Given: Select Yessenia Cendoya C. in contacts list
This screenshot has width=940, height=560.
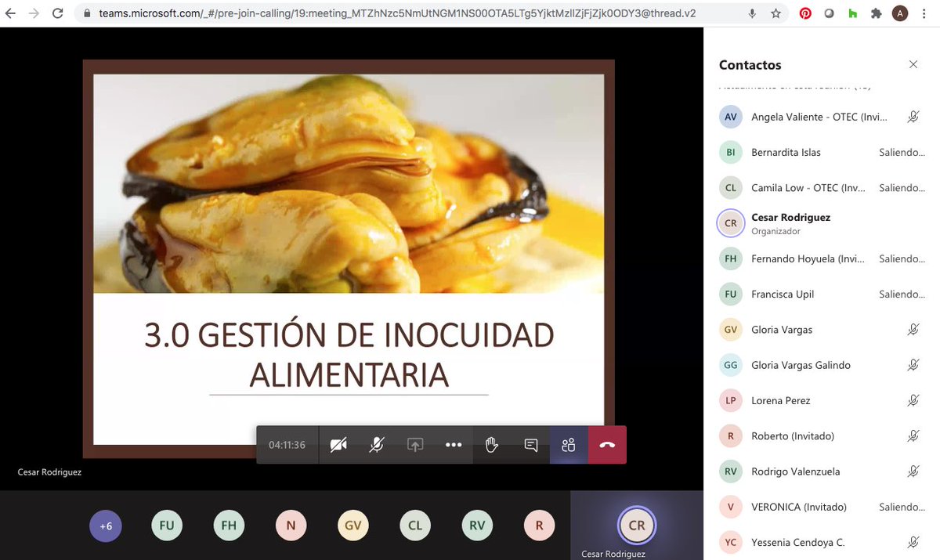Looking at the screenshot, I should coord(822,542).
